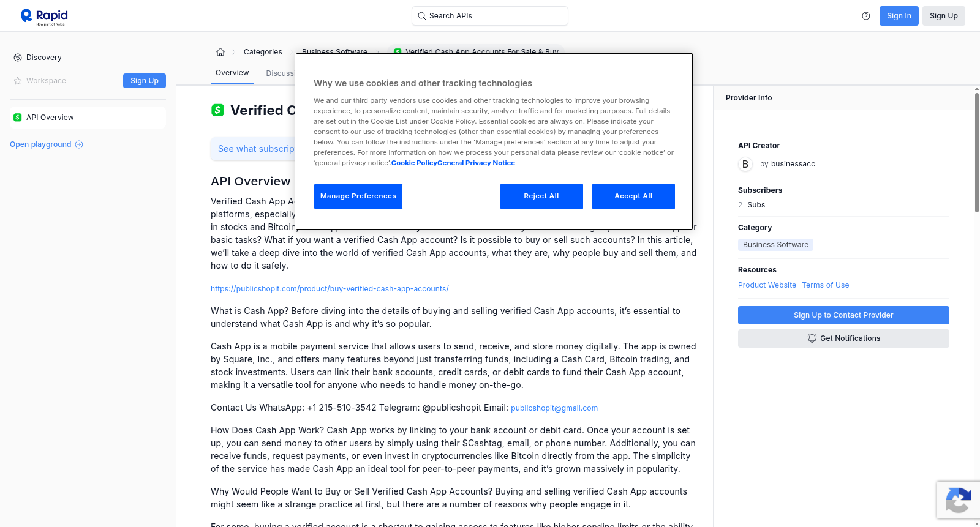Viewport: 980px width, 527px height.
Task: Click the page vertical scrollbar
Action: [976, 153]
